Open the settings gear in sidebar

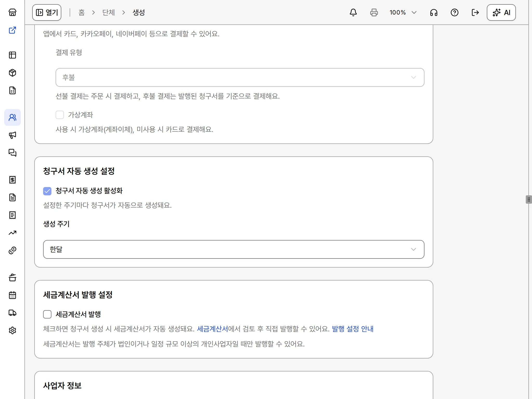pos(12,330)
